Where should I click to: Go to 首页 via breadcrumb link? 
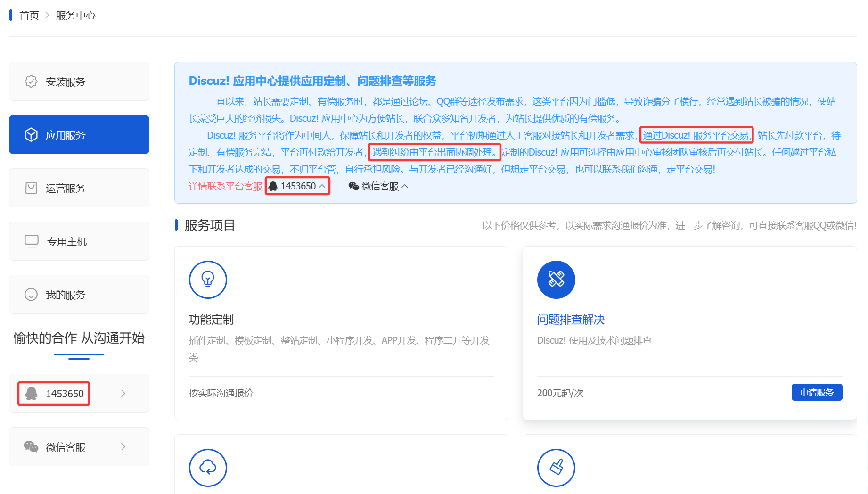pos(29,16)
